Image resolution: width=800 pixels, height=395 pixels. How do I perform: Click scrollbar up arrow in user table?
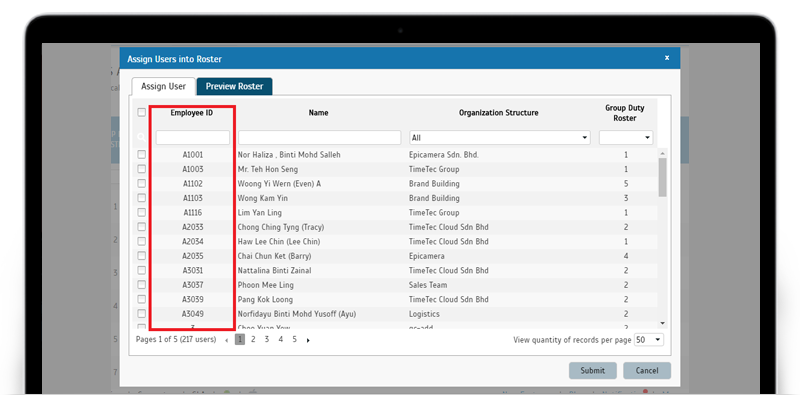point(662,154)
